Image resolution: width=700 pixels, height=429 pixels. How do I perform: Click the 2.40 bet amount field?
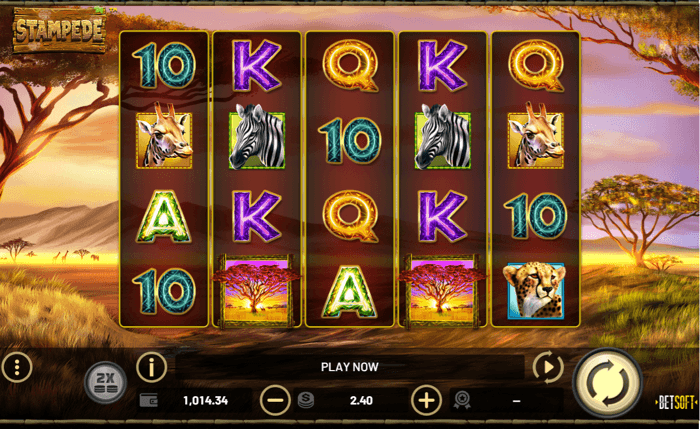(361, 400)
